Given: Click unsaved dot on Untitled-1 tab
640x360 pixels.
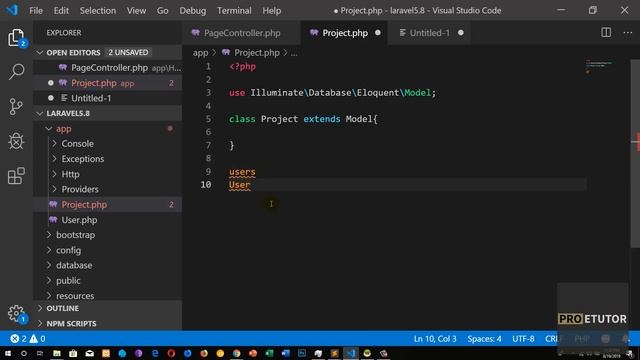Looking at the screenshot, I should 461,33.
